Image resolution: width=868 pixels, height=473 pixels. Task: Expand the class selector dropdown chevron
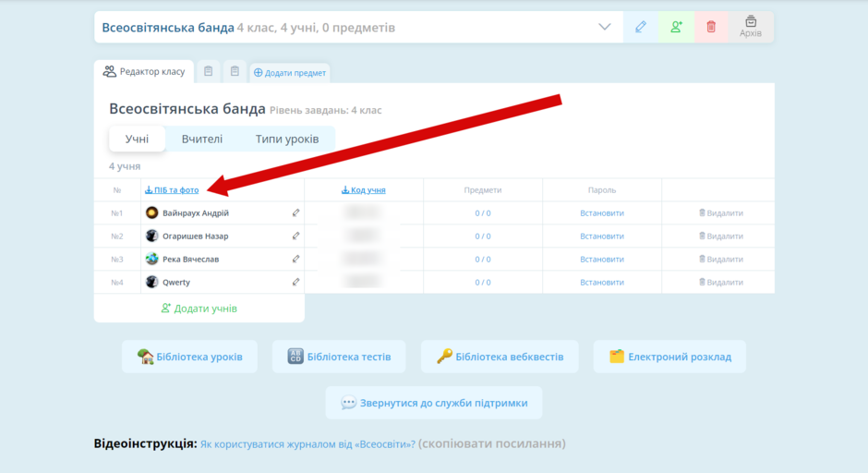pyautogui.click(x=605, y=27)
